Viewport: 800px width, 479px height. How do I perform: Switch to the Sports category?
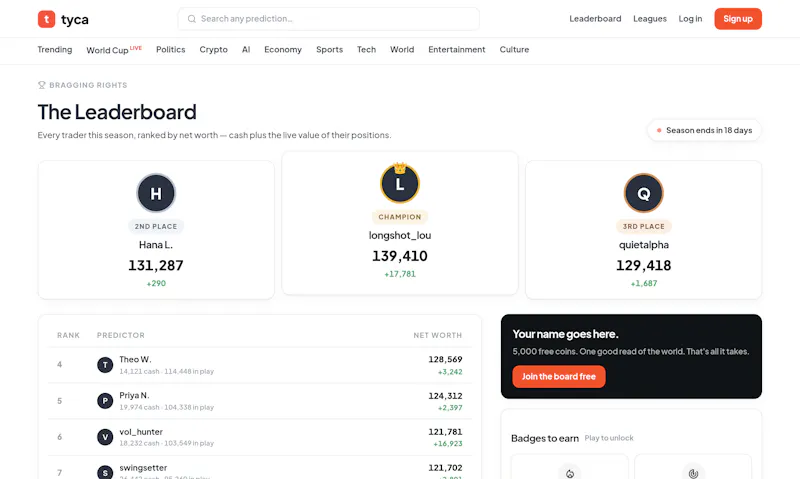pyautogui.click(x=329, y=49)
